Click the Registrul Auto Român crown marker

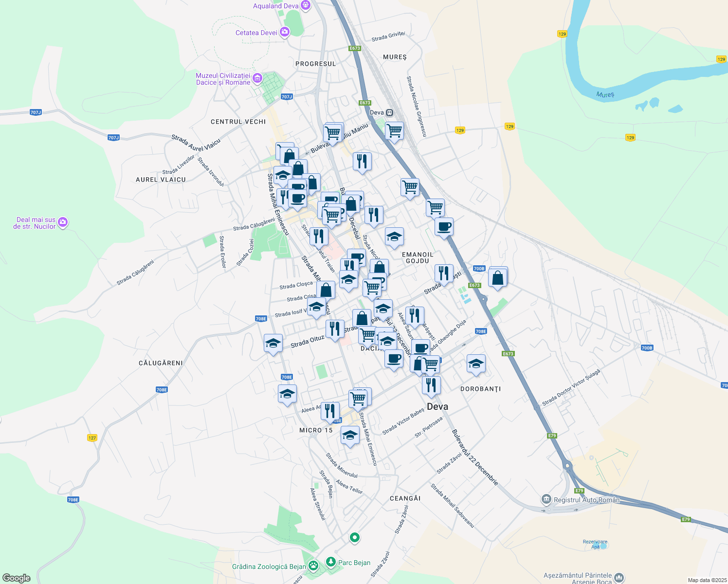[546, 499]
